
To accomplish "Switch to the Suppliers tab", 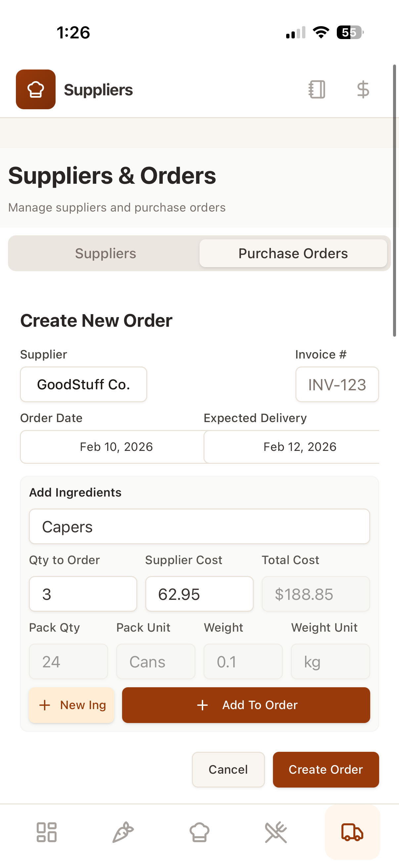I will 106,253.
